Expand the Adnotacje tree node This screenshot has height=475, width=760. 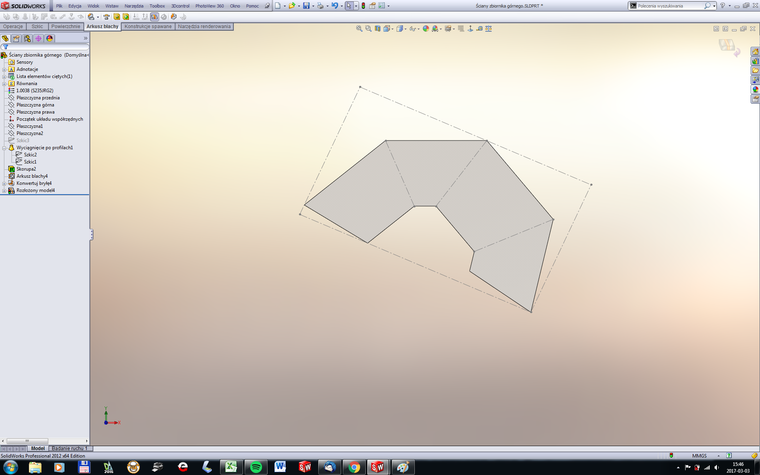pos(4,69)
